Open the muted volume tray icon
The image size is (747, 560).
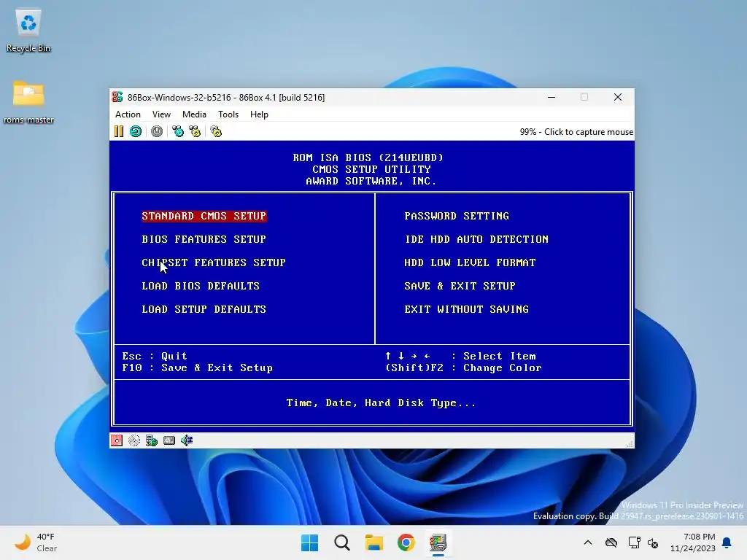pyautogui.click(x=653, y=542)
